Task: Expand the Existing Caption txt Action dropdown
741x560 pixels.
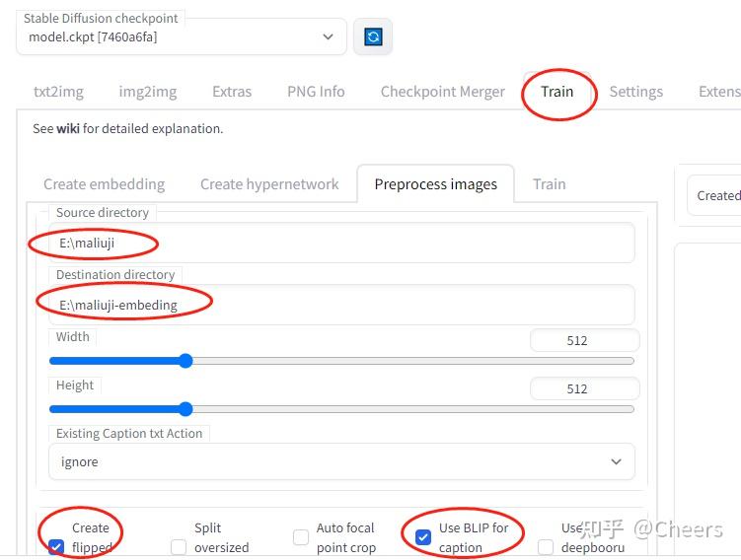Action: coord(340,461)
